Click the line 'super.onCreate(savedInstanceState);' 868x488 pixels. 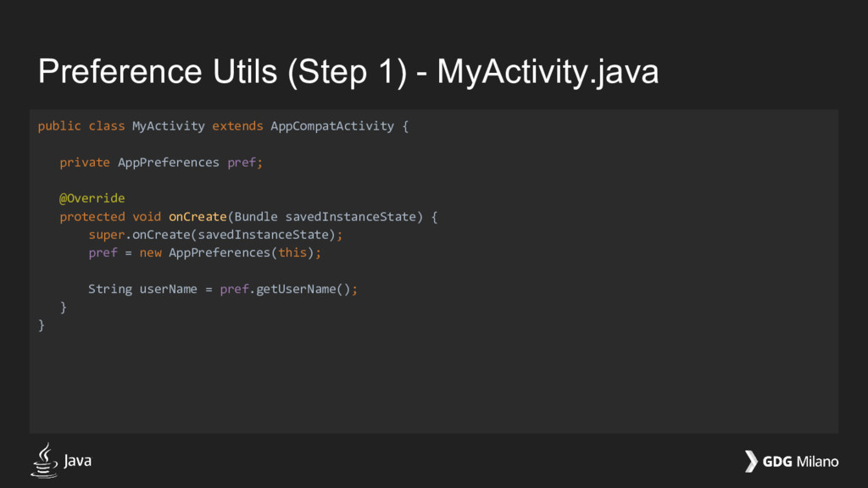pyautogui.click(x=215, y=235)
